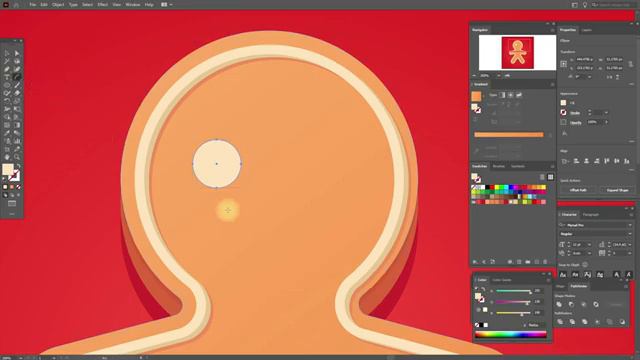
Task: Switch Swatches to thumbnail view
Action: pos(550,177)
